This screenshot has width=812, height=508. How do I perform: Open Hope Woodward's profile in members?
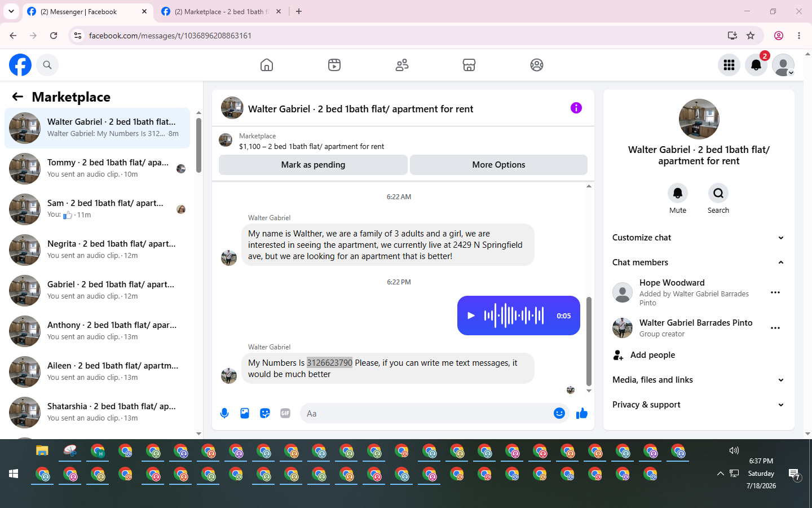pos(672,283)
